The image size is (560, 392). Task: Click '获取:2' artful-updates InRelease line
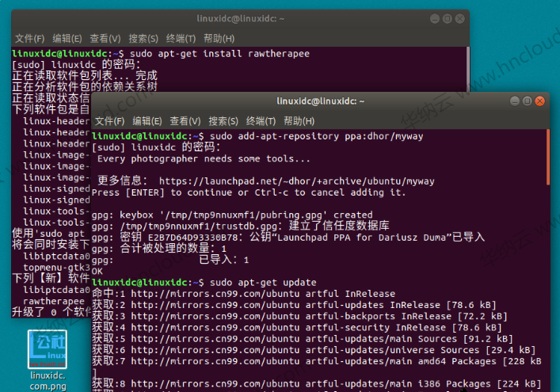point(294,305)
